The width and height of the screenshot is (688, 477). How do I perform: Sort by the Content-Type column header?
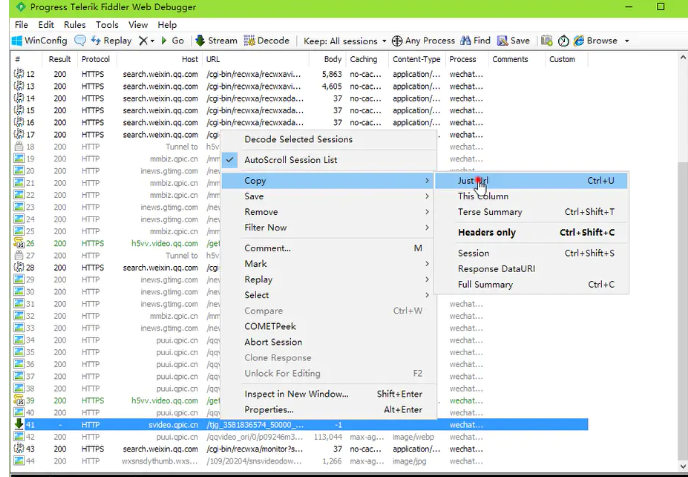416,59
